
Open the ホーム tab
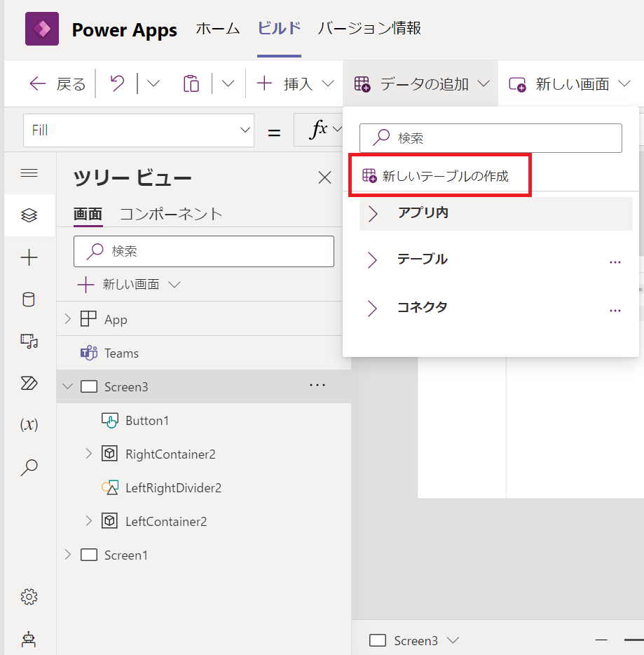point(217,29)
